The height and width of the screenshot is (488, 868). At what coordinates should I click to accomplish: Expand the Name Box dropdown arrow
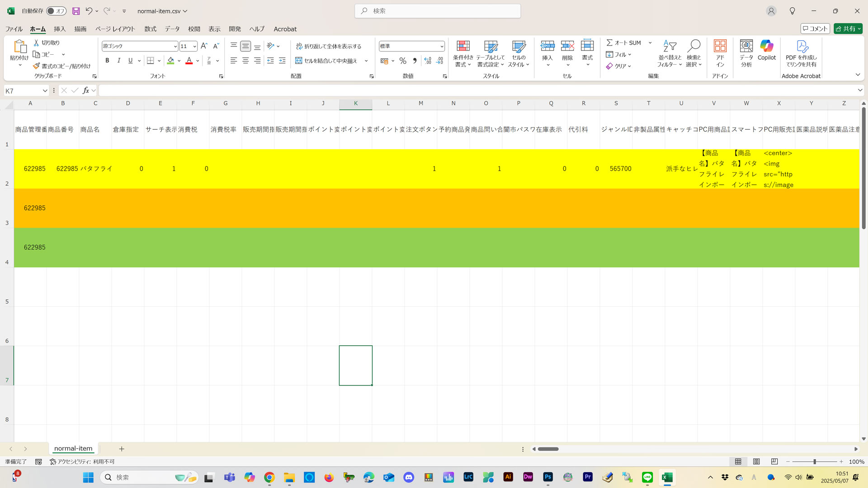pos(45,91)
